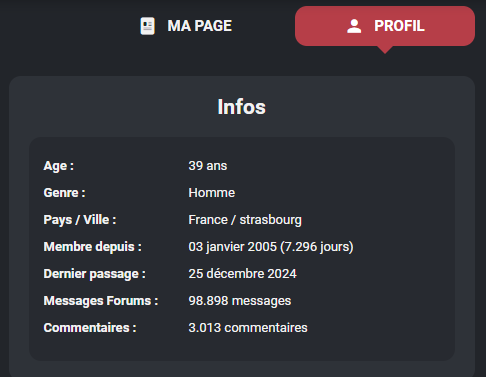486x377 pixels.
Task: Click the France / strasbourg location text
Action: [245, 220]
